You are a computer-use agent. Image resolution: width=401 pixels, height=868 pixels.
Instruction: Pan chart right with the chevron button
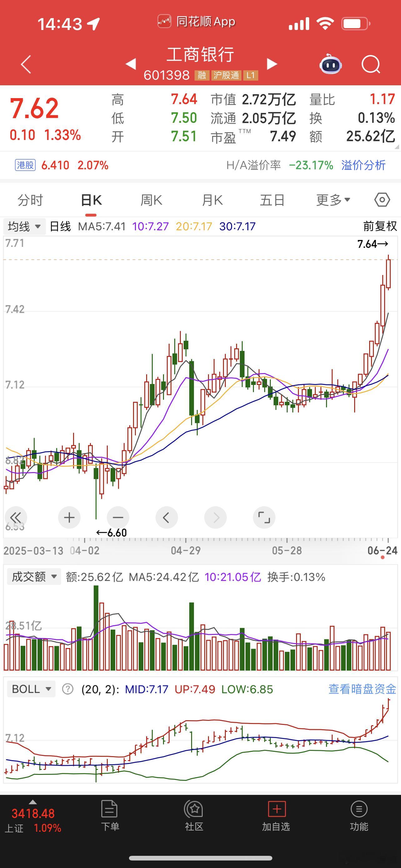[215, 517]
